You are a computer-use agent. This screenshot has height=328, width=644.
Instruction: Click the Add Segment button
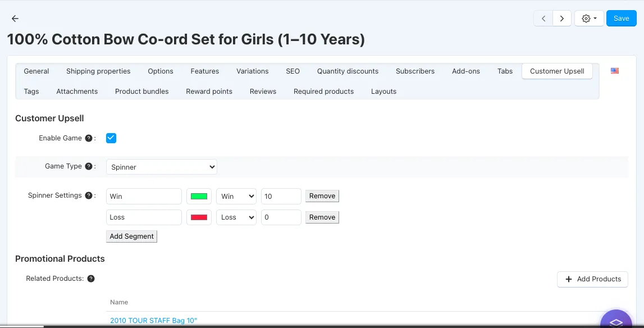point(131,236)
